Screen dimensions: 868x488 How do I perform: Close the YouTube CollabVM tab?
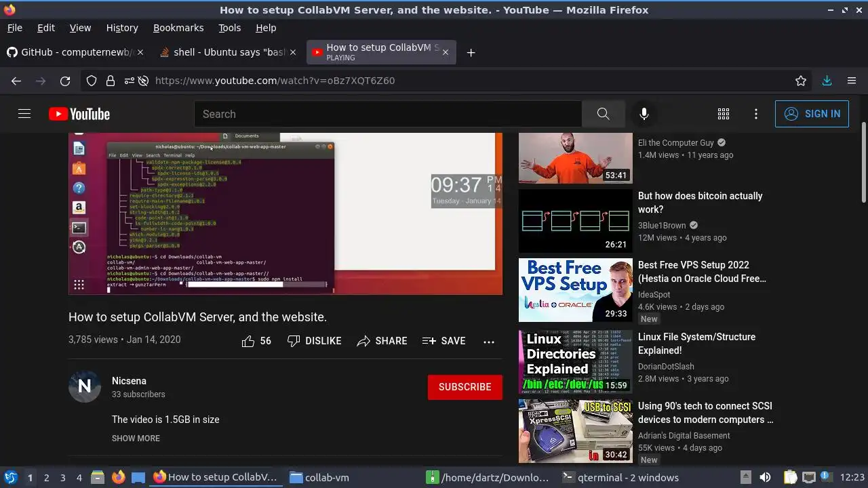pyautogui.click(x=445, y=52)
